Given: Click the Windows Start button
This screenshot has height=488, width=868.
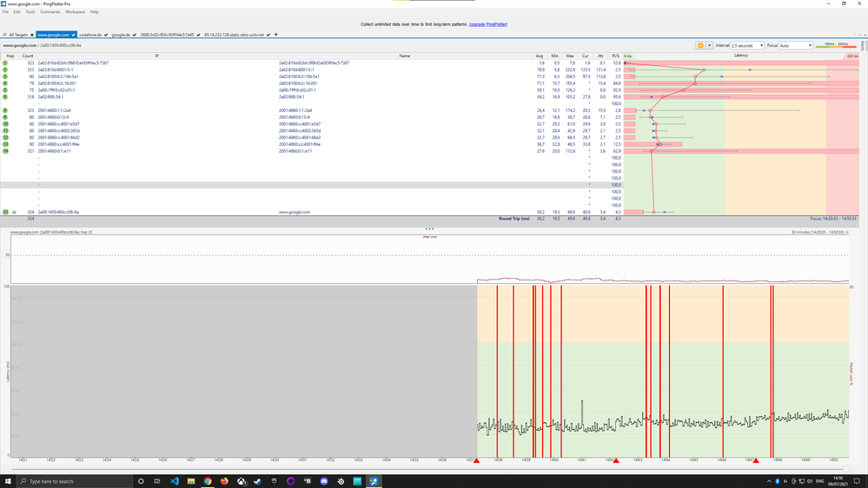Looking at the screenshot, I should coord(8,481).
